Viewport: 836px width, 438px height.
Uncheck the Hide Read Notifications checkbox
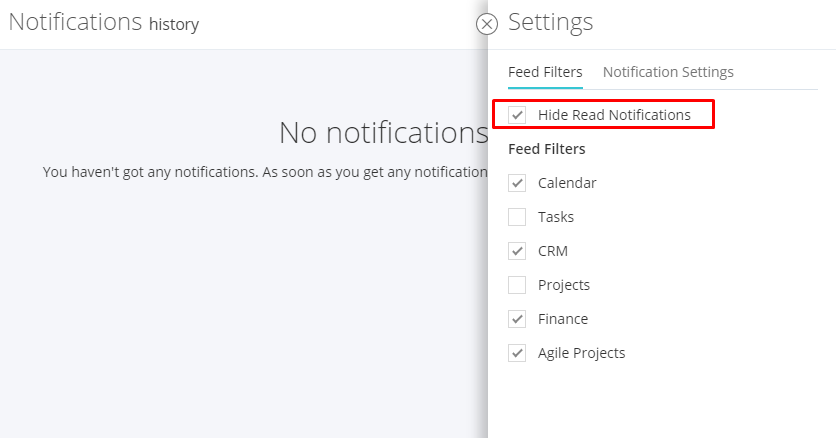pos(517,115)
